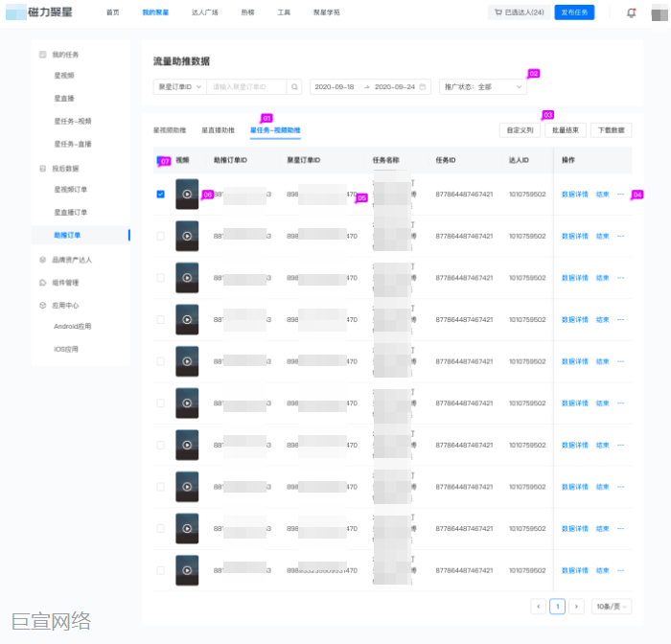This screenshot has height=644, width=671.
Task: Tick the second row's checkbox
Action: pyautogui.click(x=160, y=236)
